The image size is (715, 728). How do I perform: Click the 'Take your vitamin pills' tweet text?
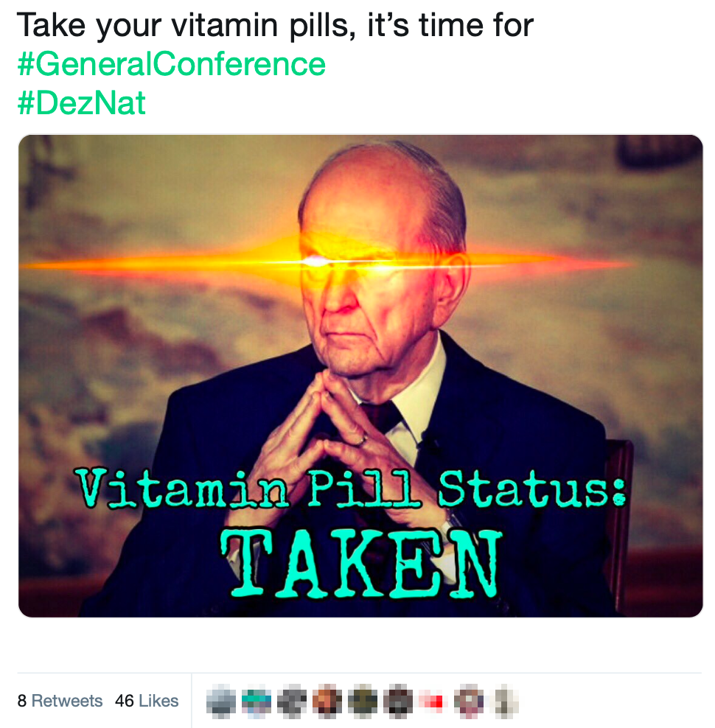click(x=275, y=24)
